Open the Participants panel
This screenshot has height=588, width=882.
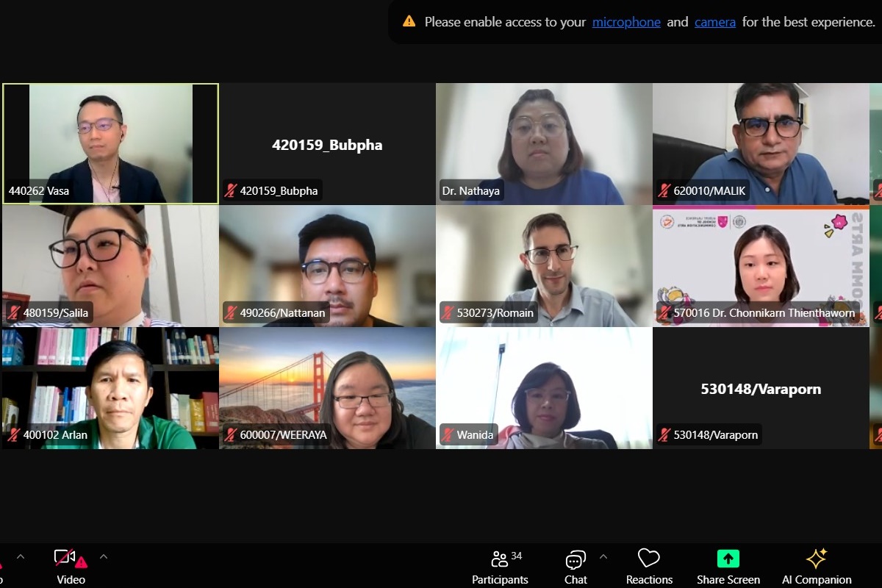[x=500, y=566]
